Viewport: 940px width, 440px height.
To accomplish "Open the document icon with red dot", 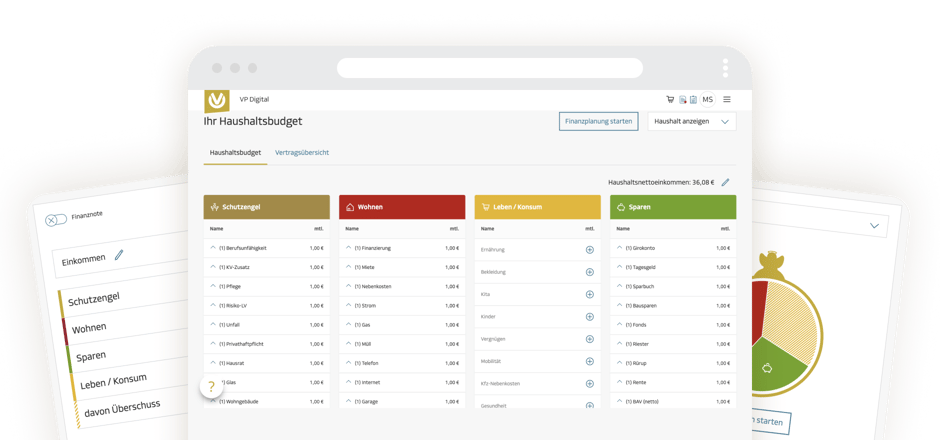I will click(682, 100).
